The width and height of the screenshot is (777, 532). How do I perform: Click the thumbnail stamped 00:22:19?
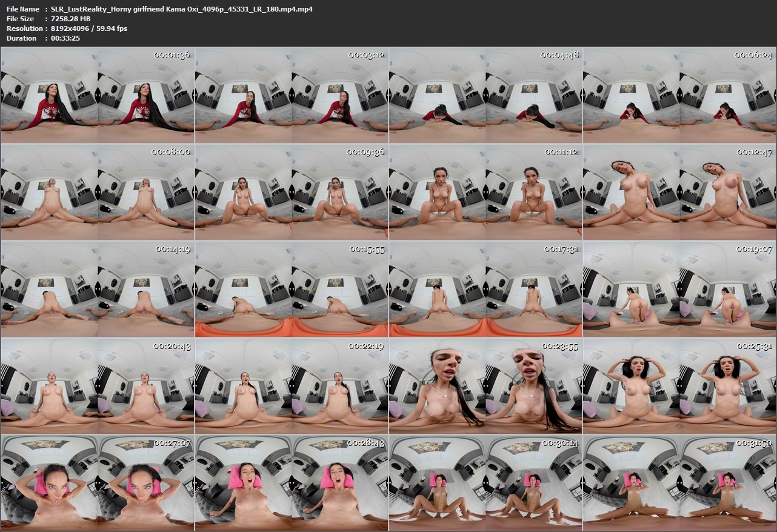[292, 386]
